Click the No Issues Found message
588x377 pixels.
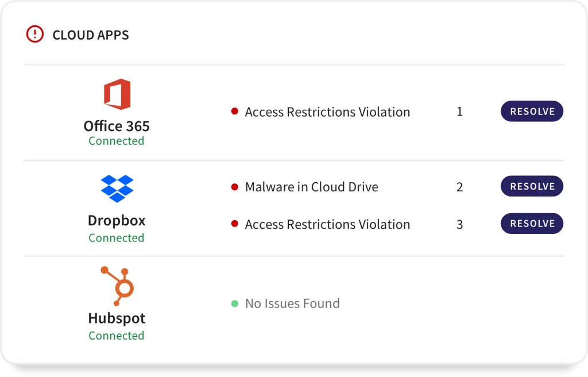tap(292, 303)
